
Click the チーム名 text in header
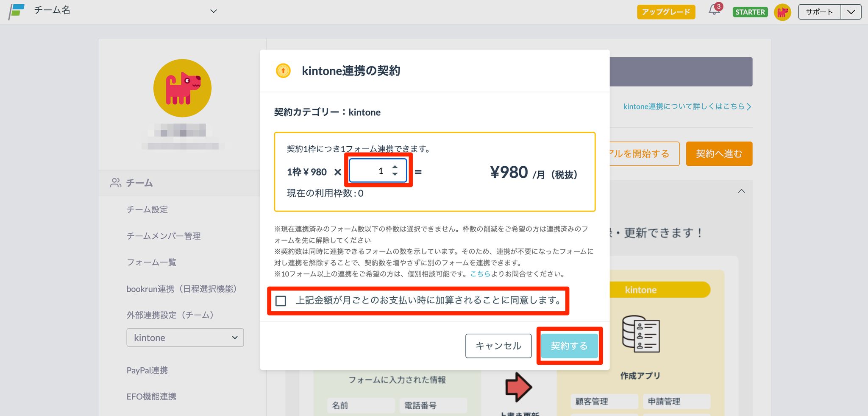(52, 10)
